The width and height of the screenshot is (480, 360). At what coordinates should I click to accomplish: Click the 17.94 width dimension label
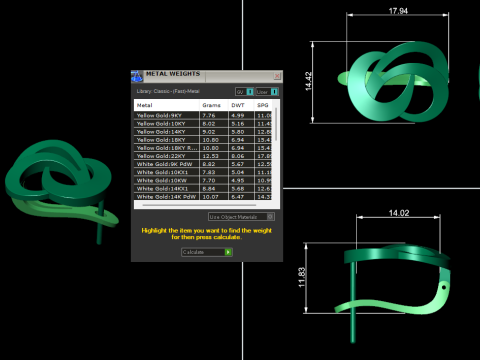pyautogui.click(x=398, y=11)
